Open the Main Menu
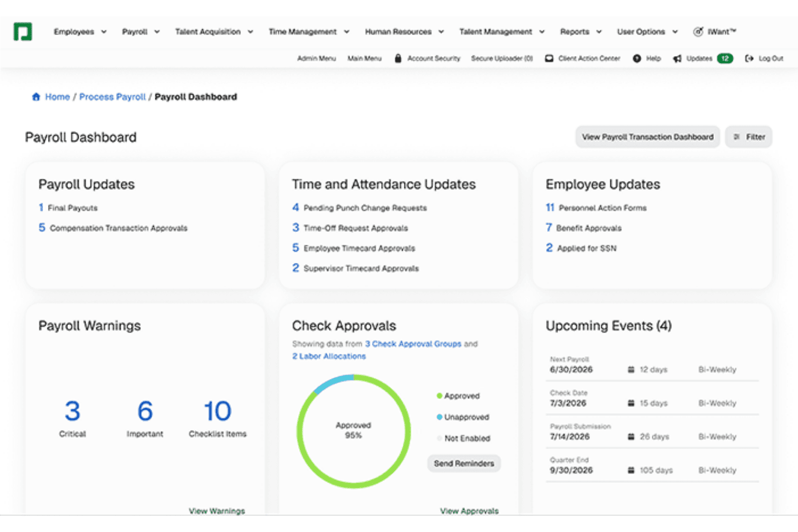 pos(364,58)
